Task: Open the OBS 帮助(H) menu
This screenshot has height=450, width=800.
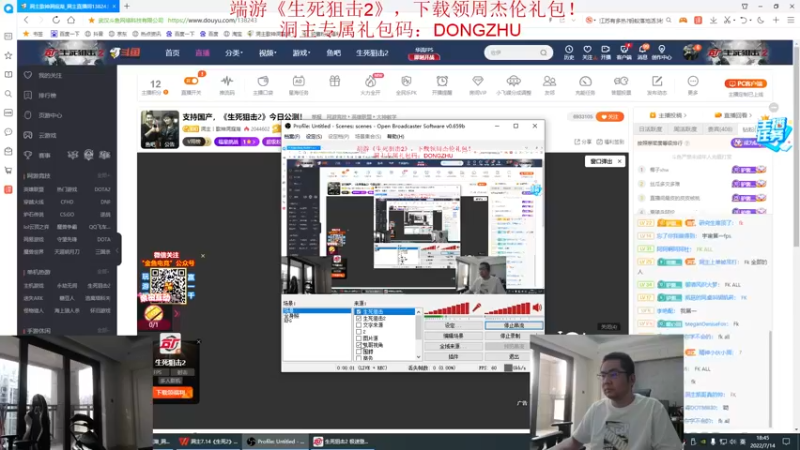Action: (x=395, y=137)
